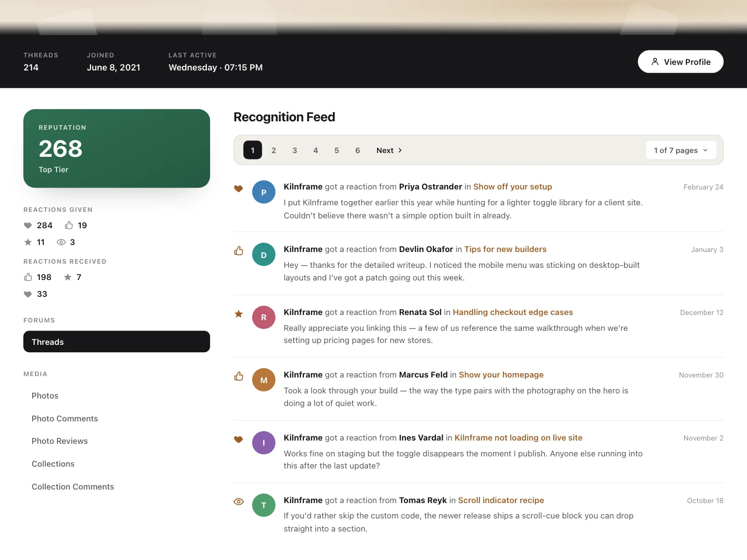Viewport: 747px width, 560px height.
Task: Click the thumbs-up icon beside Marcus Feld's reaction
Action: click(x=239, y=376)
